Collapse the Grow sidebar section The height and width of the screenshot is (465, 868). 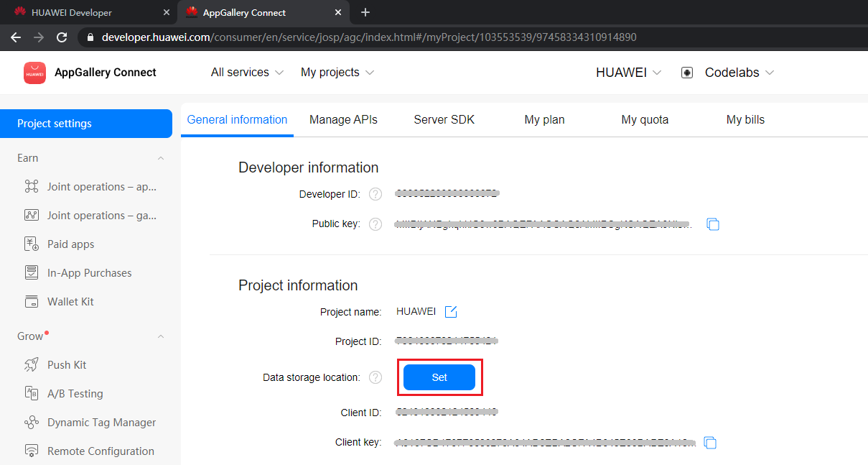coord(161,336)
